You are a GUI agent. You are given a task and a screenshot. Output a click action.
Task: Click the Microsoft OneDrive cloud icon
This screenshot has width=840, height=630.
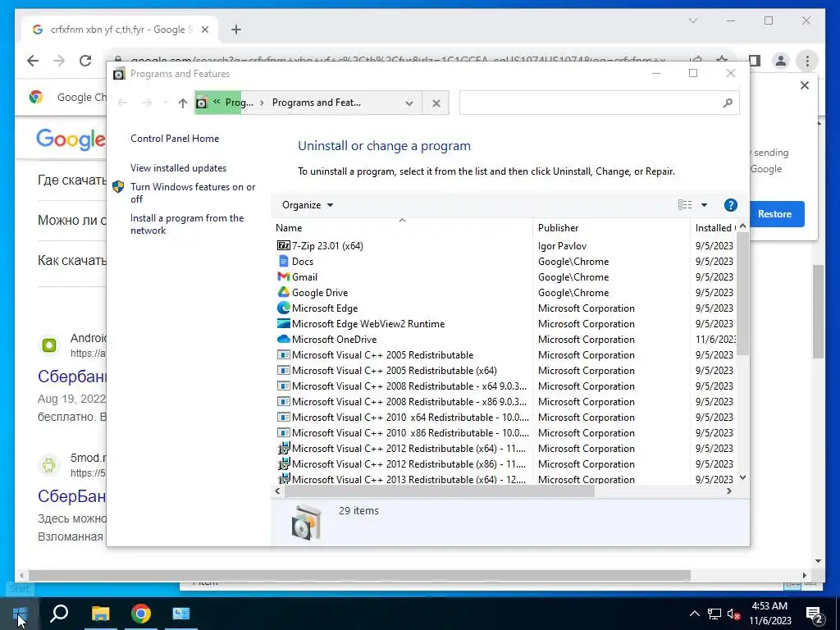click(x=283, y=339)
